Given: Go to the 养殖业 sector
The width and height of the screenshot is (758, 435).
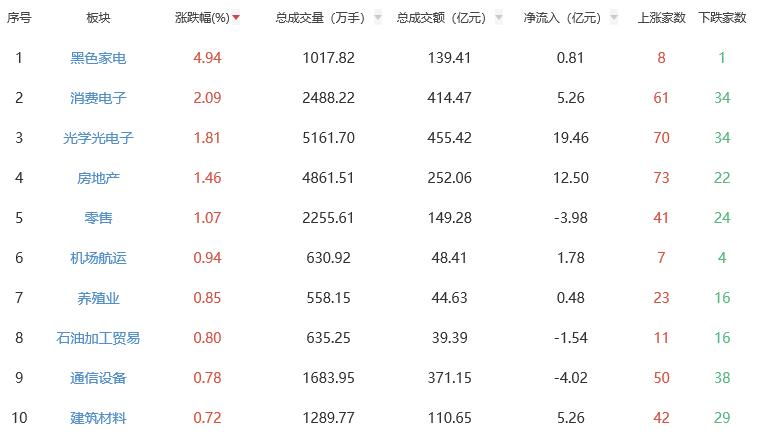Looking at the screenshot, I should (x=98, y=298).
